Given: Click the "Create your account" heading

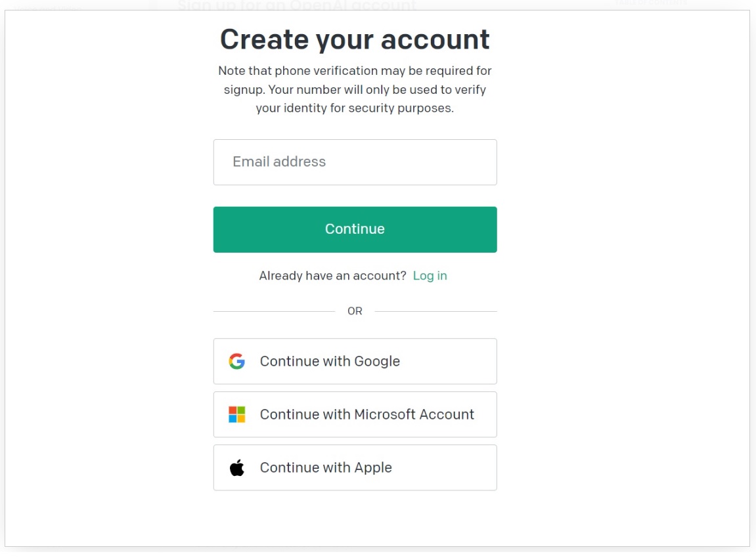Looking at the screenshot, I should [x=355, y=39].
